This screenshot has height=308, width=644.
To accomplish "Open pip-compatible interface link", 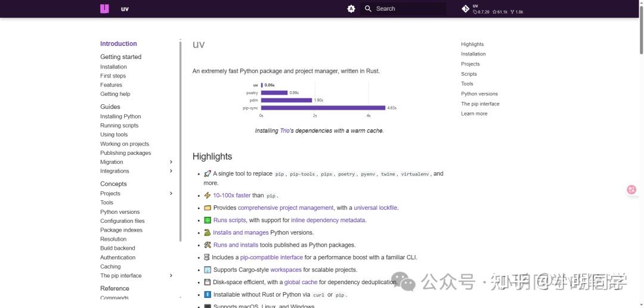I will 271,257.
